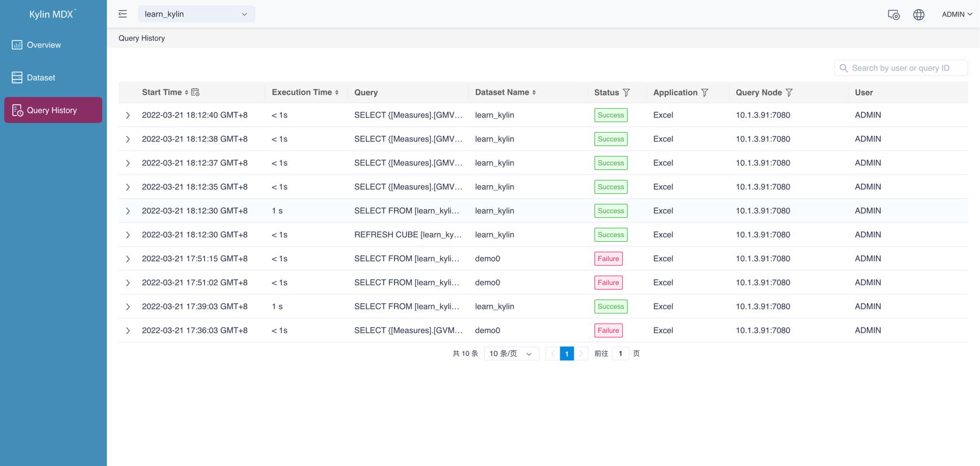Click Failure badge of 17:51:02 row
This screenshot has height=466, width=980.
click(x=608, y=283)
